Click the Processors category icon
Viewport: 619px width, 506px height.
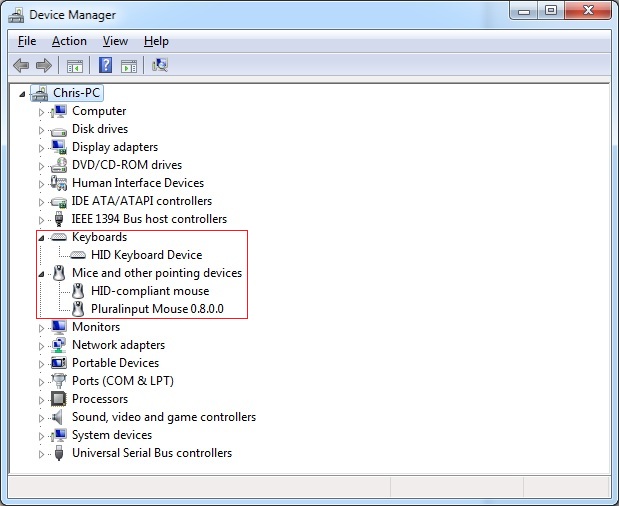point(59,399)
